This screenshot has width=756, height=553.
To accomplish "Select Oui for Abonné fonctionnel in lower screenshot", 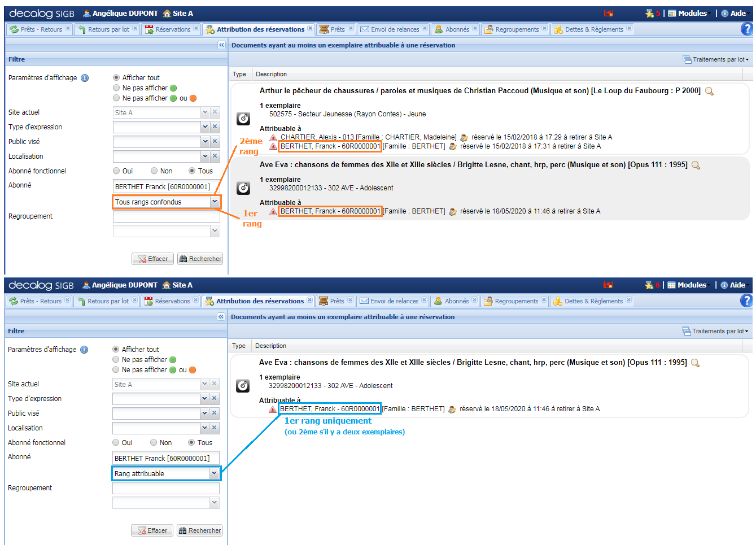I will pos(116,443).
